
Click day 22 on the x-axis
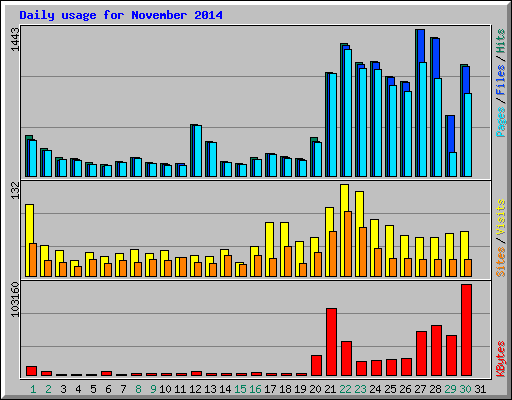[x=345, y=389]
